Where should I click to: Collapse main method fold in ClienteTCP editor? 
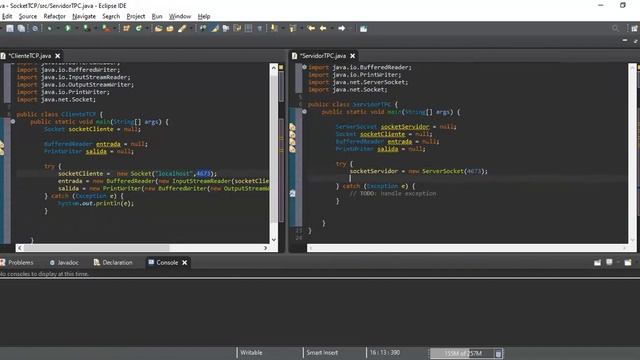click(13, 122)
